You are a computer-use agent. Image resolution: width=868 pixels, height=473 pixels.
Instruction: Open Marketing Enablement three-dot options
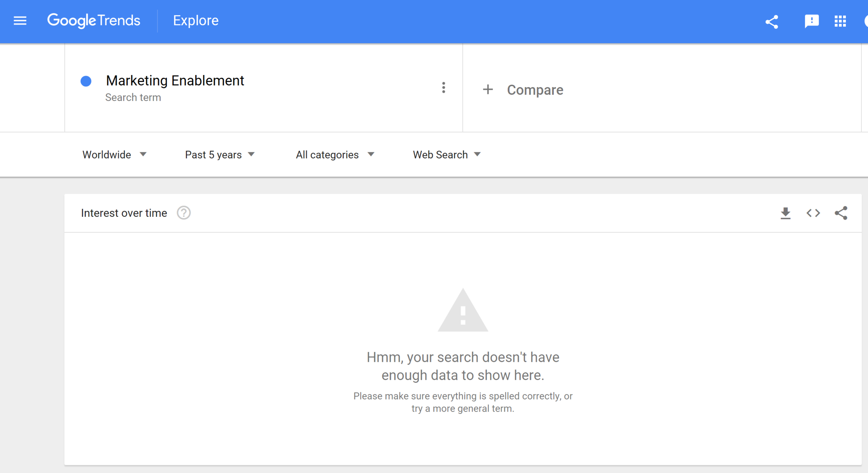coord(443,88)
